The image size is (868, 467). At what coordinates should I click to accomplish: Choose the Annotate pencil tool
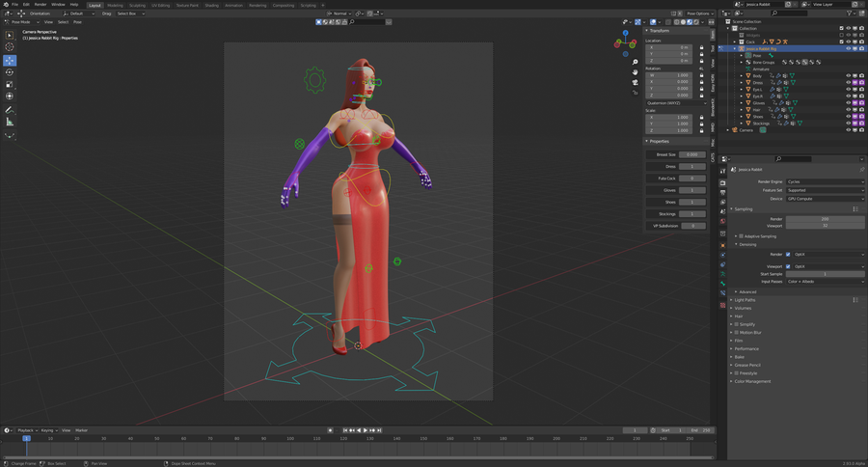click(10, 110)
